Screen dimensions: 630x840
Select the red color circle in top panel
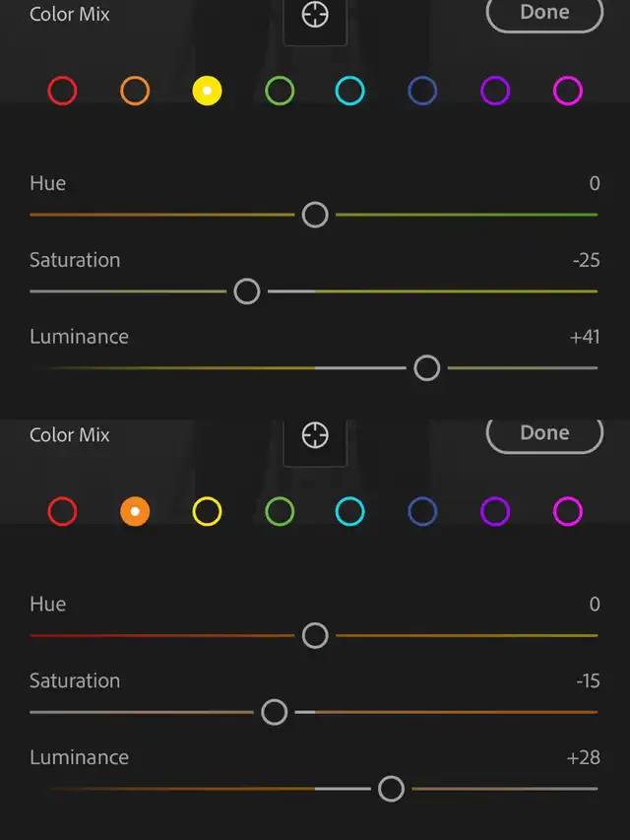pos(62,91)
